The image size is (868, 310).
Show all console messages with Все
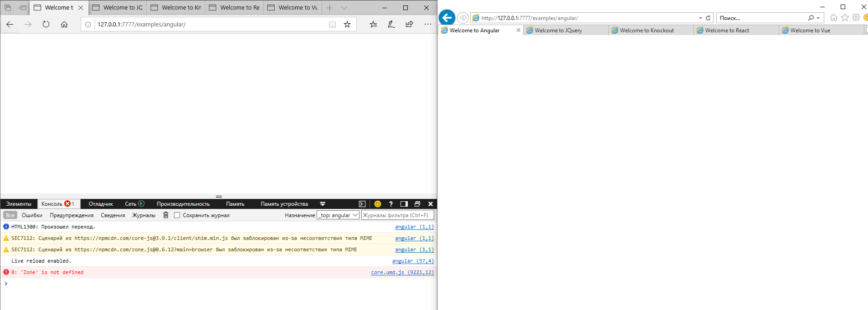[10, 215]
